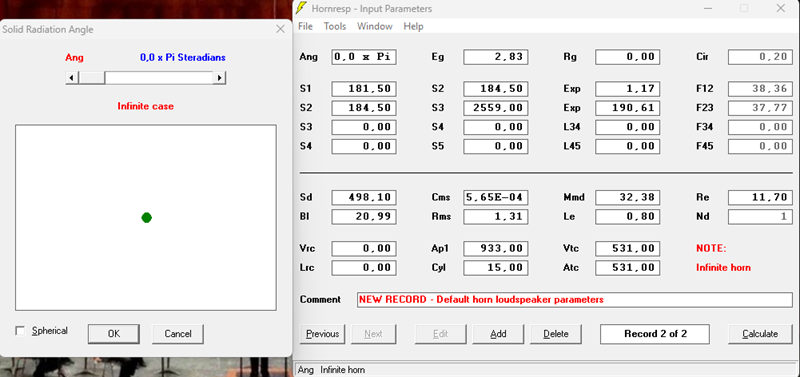Enable the Spherical checkbox
800x377 pixels.
point(20,331)
